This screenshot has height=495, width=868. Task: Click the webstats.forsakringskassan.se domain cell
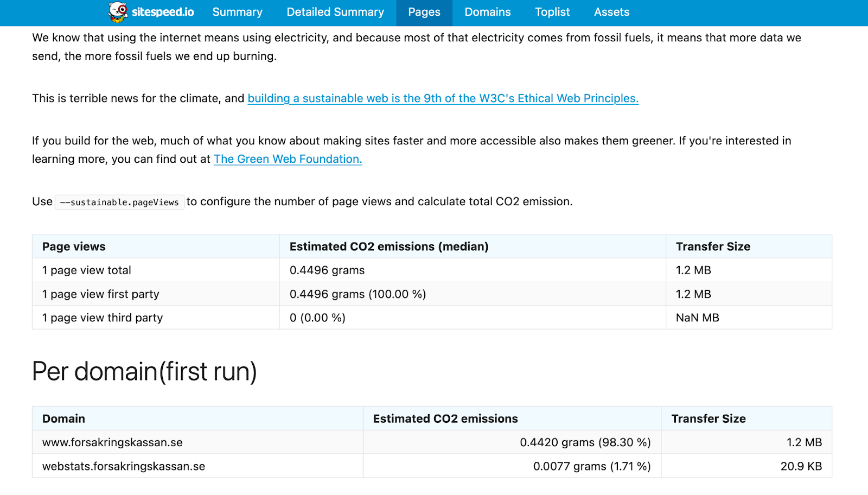tap(124, 466)
